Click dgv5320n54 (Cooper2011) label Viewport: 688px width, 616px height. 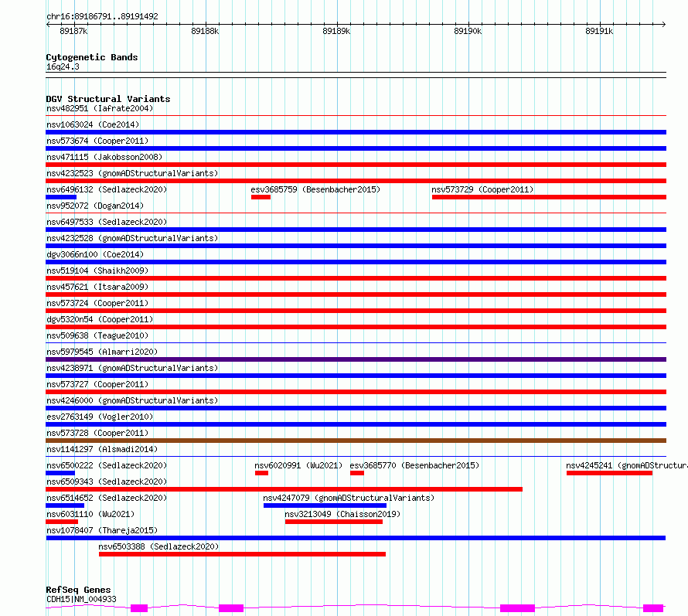(100, 319)
